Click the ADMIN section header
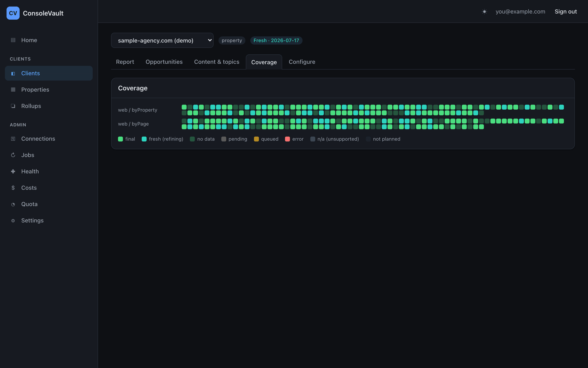 (x=18, y=125)
